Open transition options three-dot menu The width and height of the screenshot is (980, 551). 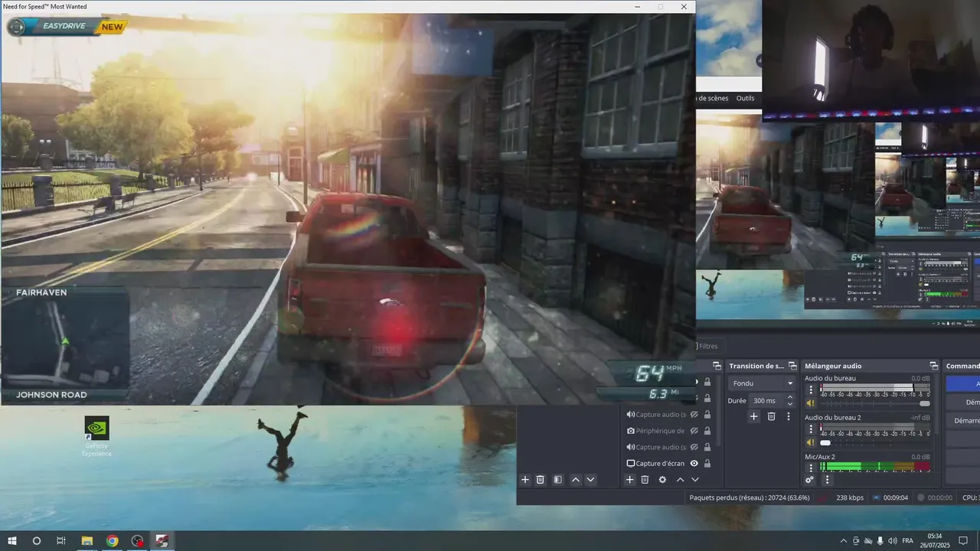(789, 416)
